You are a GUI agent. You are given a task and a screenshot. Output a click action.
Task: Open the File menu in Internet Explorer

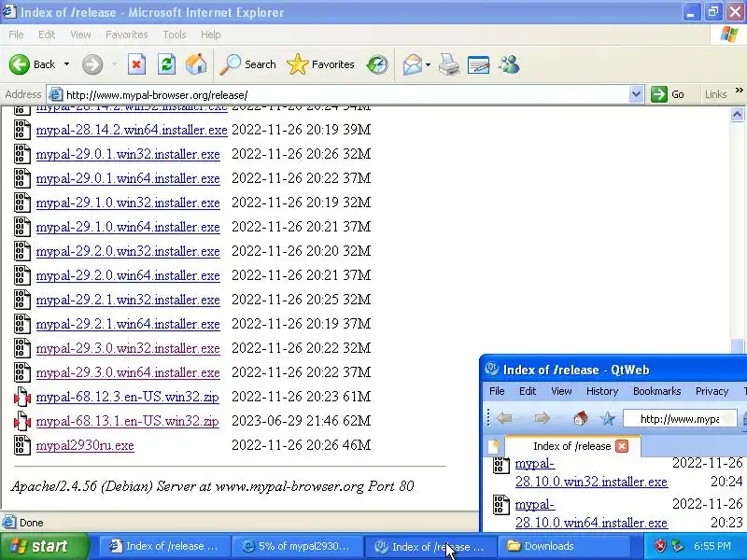coord(16,35)
